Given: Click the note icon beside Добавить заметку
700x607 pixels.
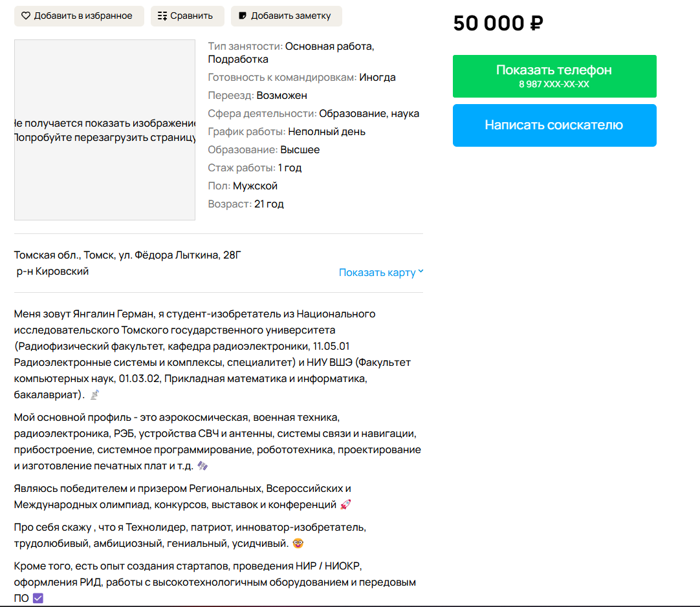Looking at the screenshot, I should (243, 16).
